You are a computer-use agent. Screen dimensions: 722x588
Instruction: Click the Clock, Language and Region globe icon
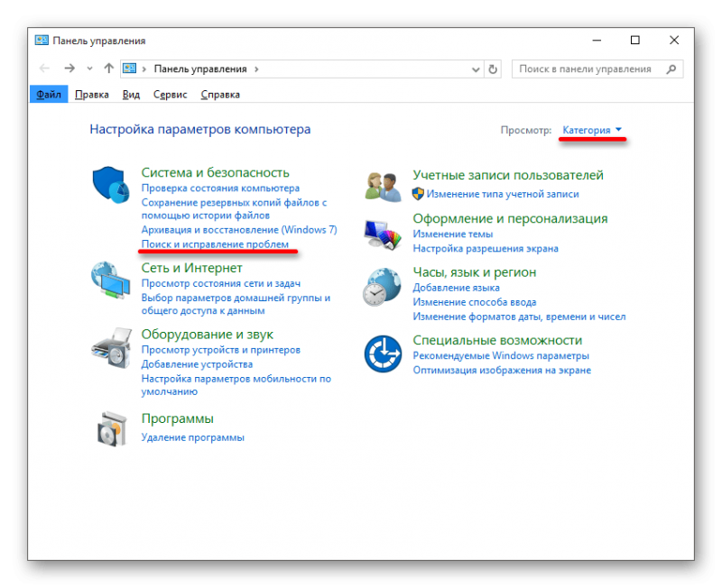pyautogui.click(x=382, y=287)
